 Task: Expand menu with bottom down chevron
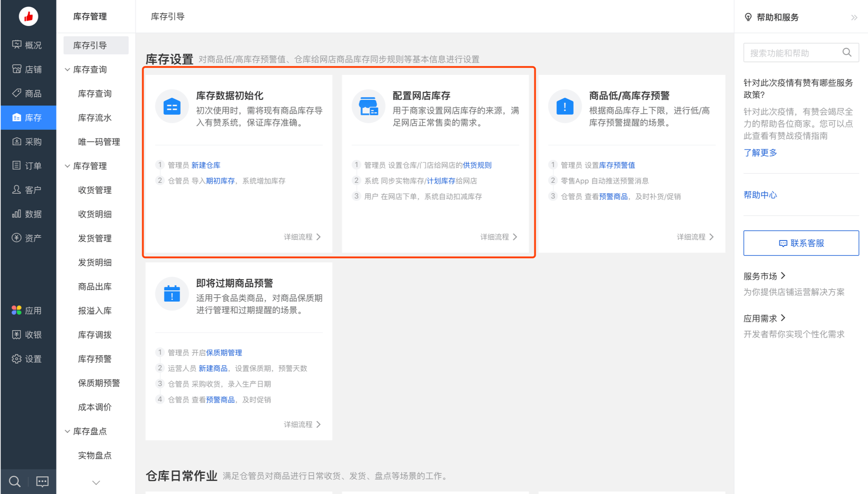coord(96,483)
